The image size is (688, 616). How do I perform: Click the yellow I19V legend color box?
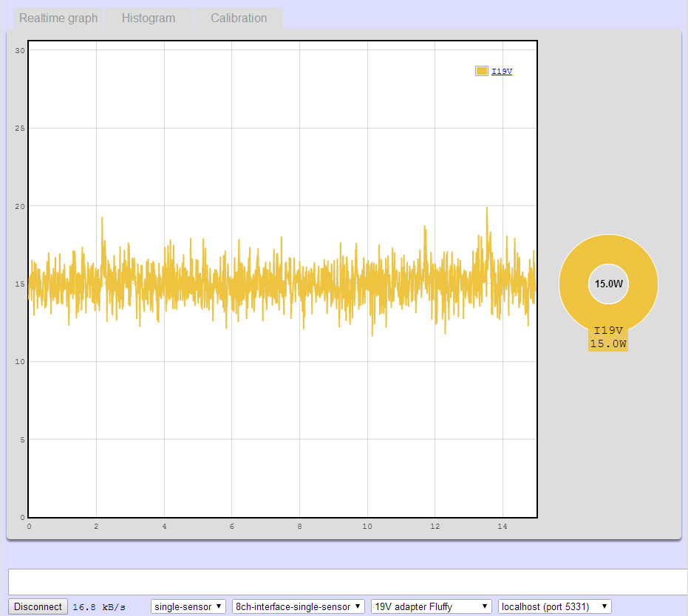(x=482, y=71)
